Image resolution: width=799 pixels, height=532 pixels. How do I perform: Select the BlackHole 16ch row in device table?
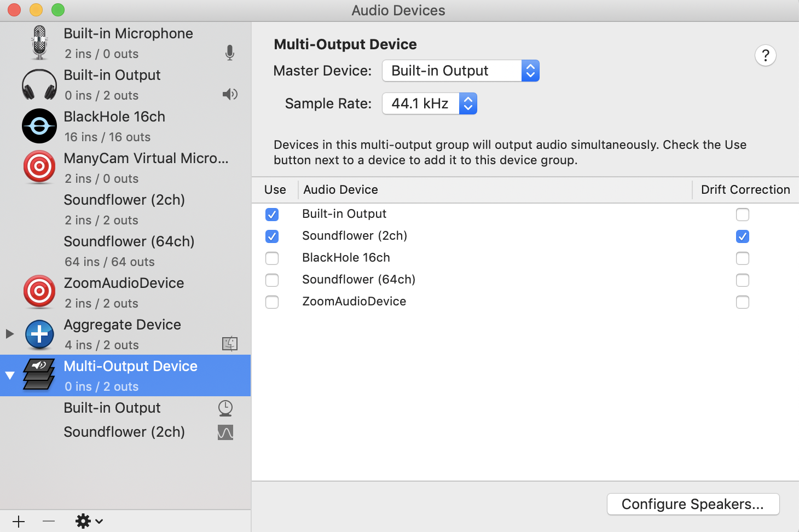pos(525,258)
